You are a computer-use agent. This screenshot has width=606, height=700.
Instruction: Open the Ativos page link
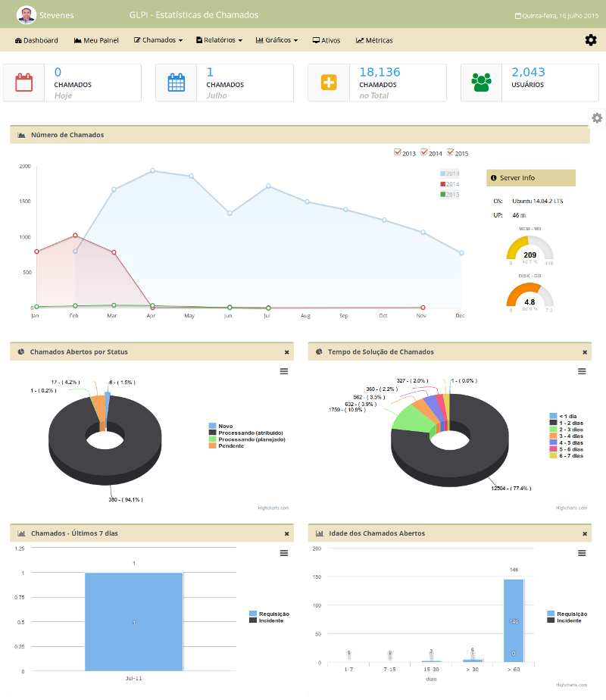pos(326,40)
